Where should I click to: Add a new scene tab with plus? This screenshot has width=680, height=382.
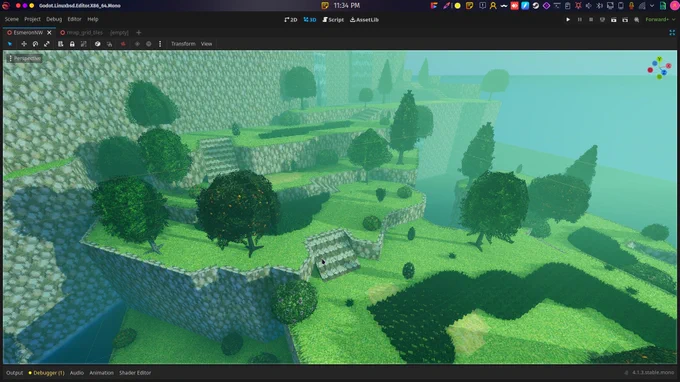tap(139, 33)
